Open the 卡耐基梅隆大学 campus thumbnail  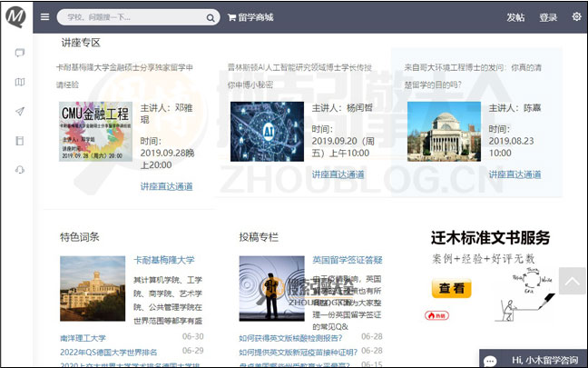point(93,288)
